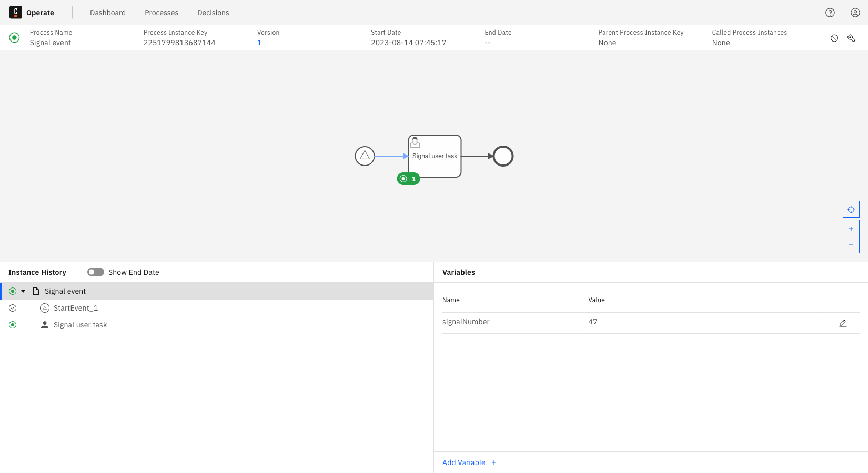868x473 pixels.
Task: Open the user profile menu
Action: (x=855, y=13)
